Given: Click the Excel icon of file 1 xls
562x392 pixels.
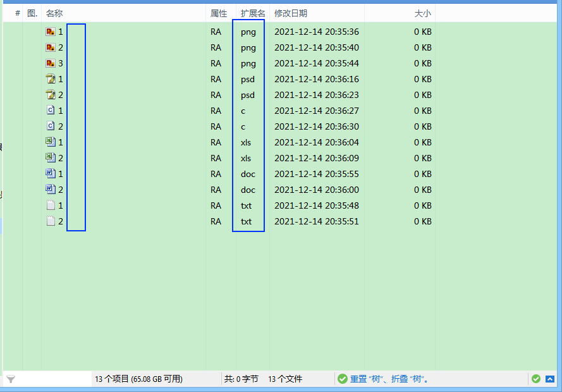Looking at the screenshot, I should [51, 142].
